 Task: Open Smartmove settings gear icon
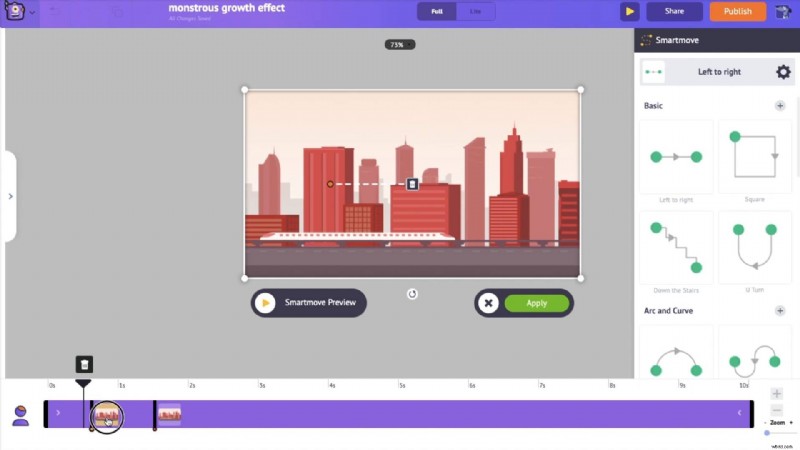[x=783, y=72]
